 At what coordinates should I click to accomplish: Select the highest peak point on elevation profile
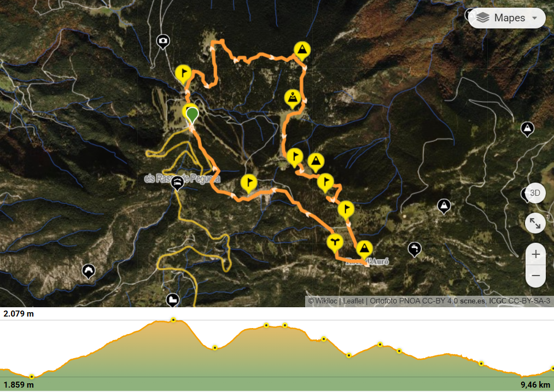tap(173, 320)
